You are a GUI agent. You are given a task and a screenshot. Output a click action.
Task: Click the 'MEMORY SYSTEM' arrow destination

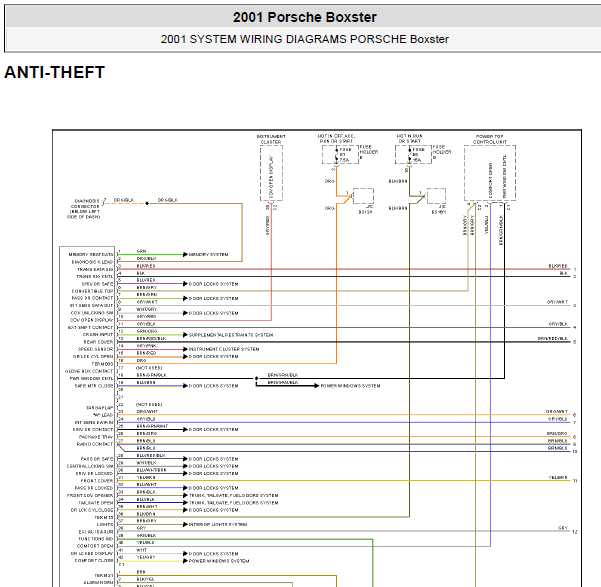pos(209,255)
